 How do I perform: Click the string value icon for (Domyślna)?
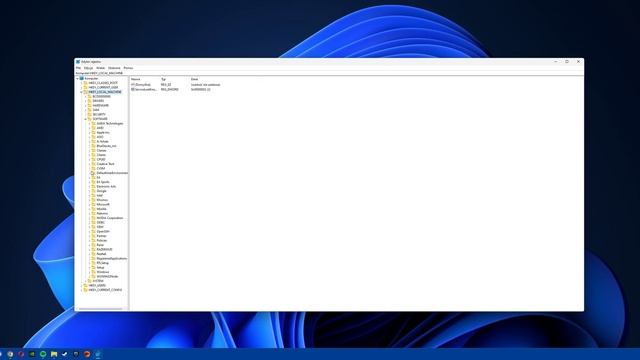click(133, 84)
